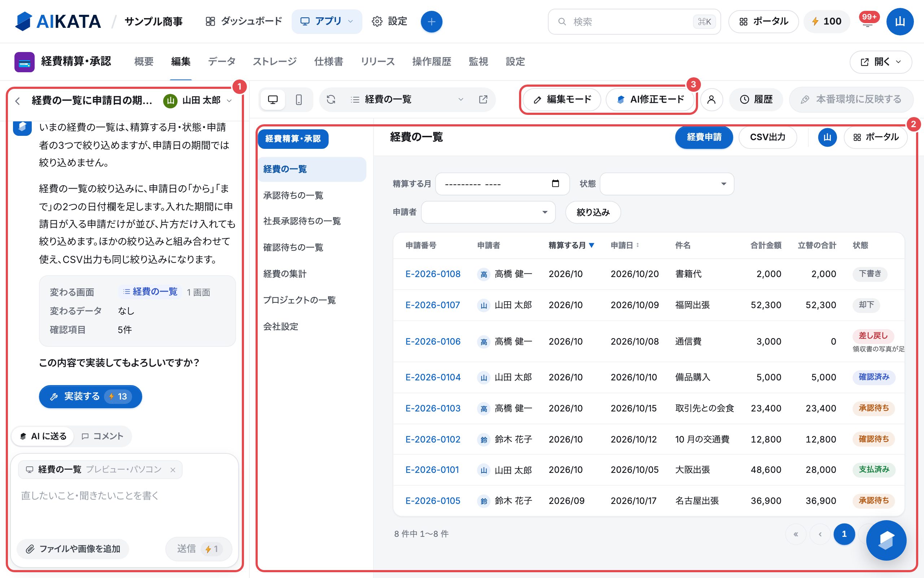Screen dimensions: 924x578
Task: Select AI修正モード toggle
Action: [650, 100]
